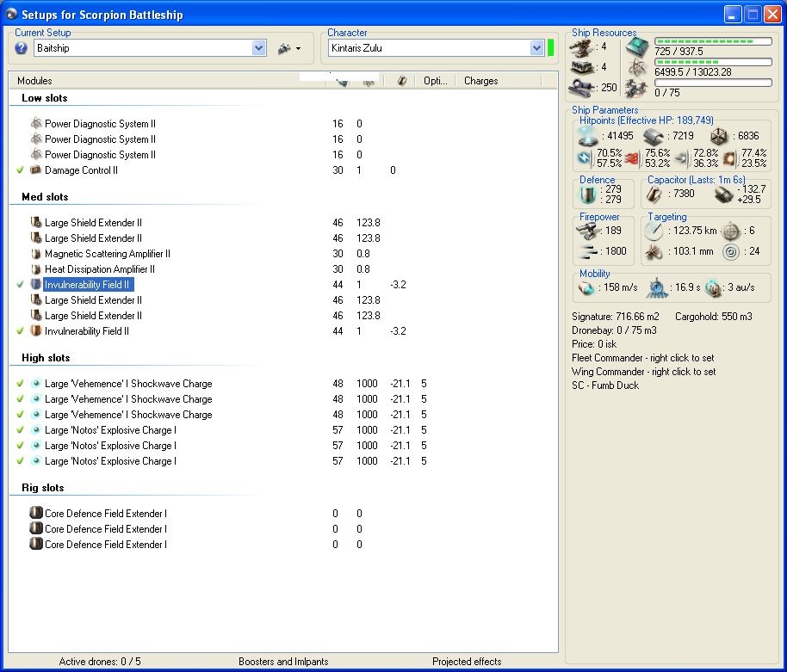Click the Opti... column header
The width and height of the screenshot is (787, 672).
coord(435,81)
